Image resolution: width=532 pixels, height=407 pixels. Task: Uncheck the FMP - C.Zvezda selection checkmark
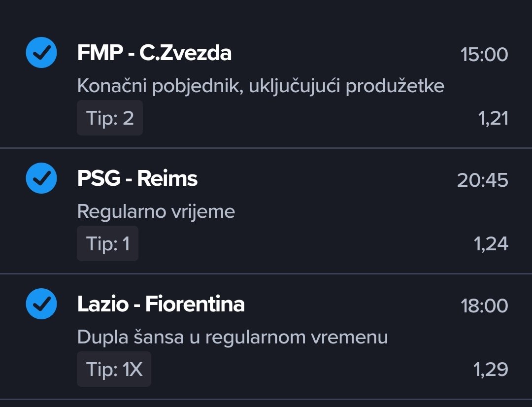click(x=41, y=52)
